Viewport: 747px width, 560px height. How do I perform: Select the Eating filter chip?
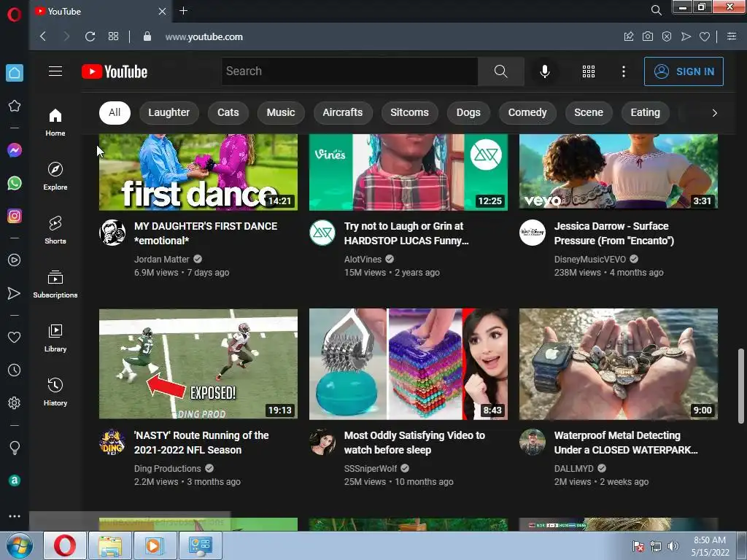(x=646, y=113)
